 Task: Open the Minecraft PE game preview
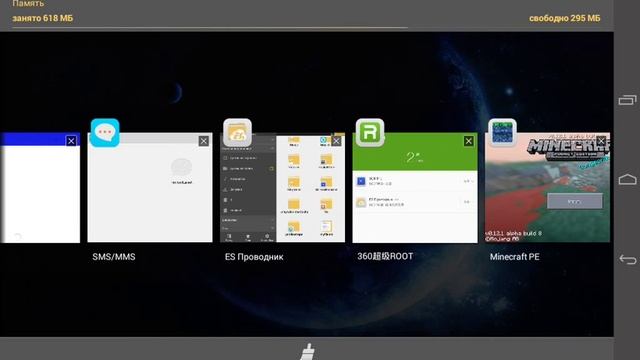547,187
